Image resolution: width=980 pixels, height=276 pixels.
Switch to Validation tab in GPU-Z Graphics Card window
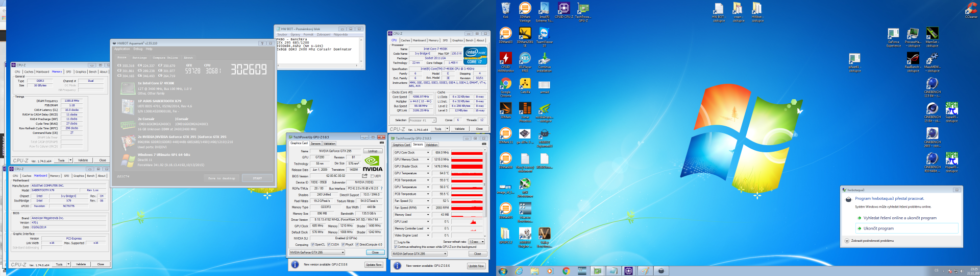click(330, 144)
